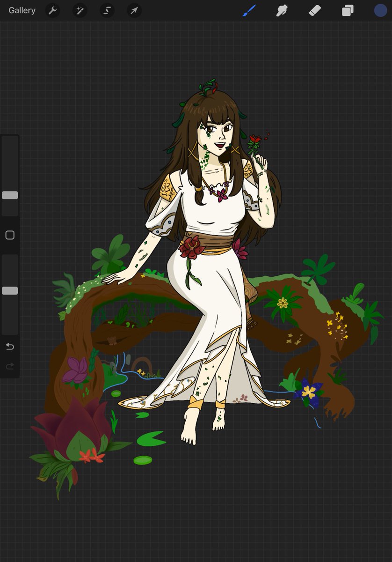
Task: Click the brush opacity slider handle
Action: (x=10, y=291)
